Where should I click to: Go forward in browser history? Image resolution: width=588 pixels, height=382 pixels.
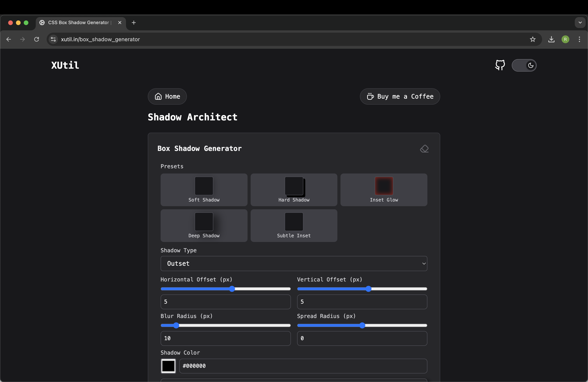(x=23, y=39)
